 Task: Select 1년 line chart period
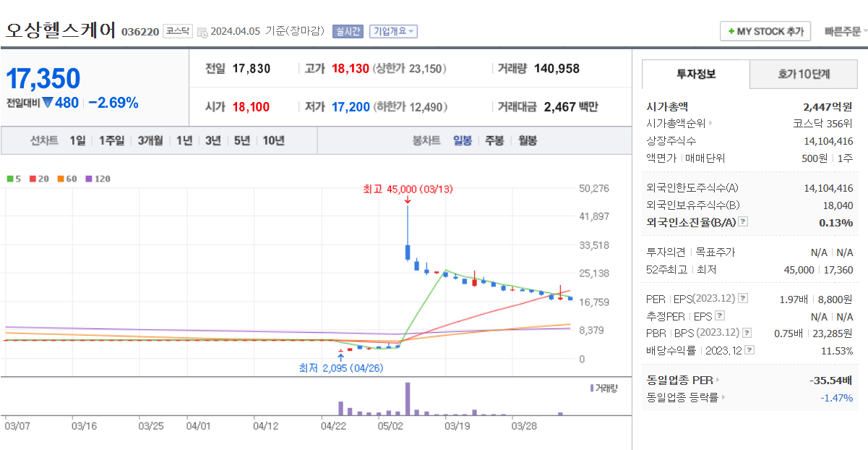[x=184, y=140]
